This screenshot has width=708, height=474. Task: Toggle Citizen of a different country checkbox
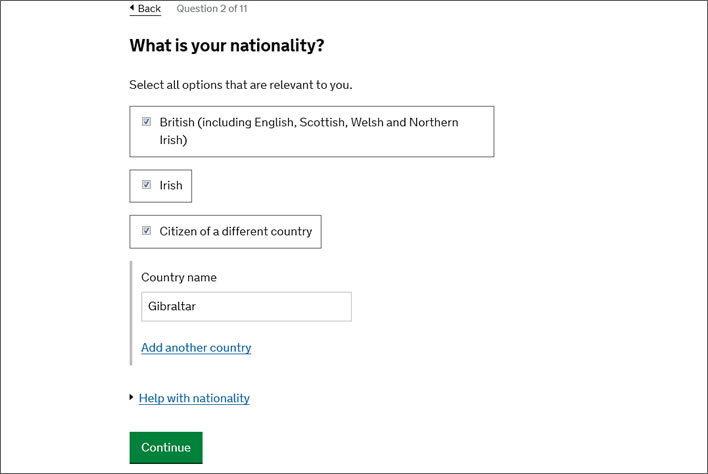coord(146,231)
